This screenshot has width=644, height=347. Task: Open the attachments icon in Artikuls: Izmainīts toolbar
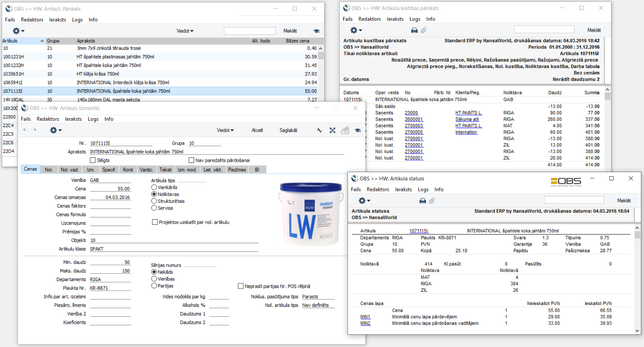(345, 130)
